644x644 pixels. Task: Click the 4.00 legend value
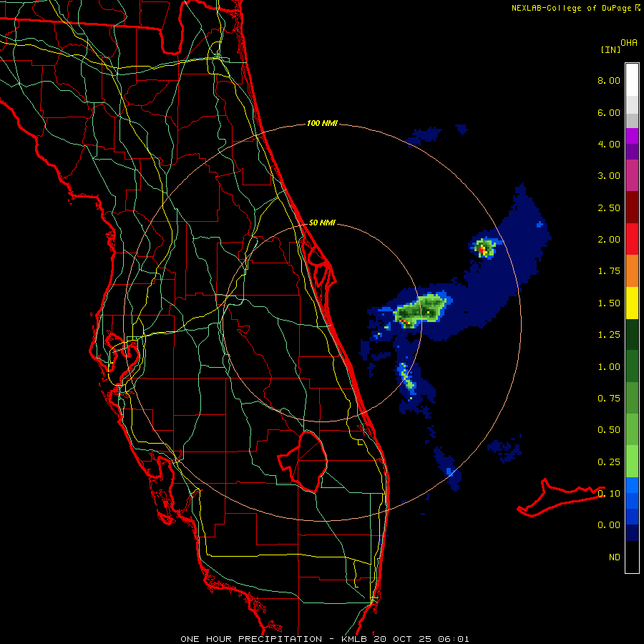[x=609, y=144]
